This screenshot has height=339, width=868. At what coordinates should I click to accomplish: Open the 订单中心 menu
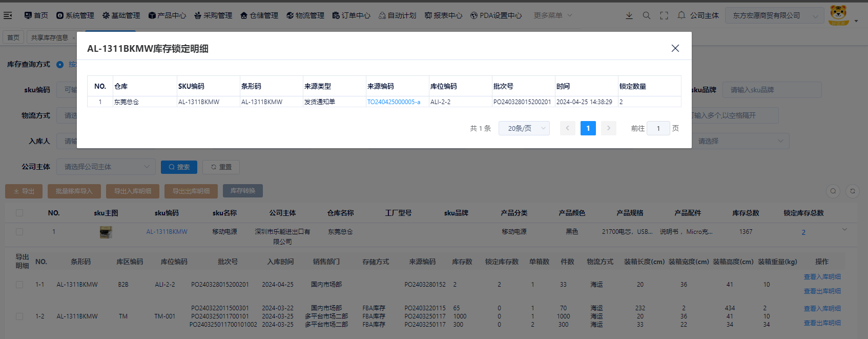(351, 15)
